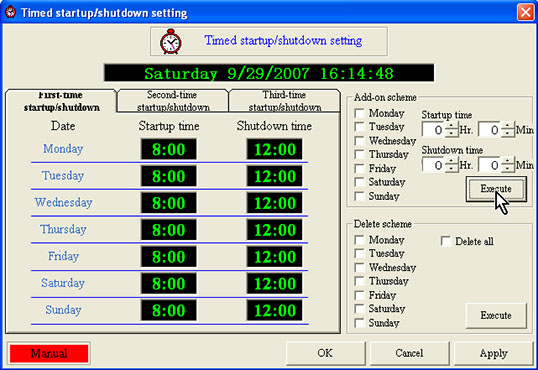Tick the Delete all checkbox

coord(446,241)
